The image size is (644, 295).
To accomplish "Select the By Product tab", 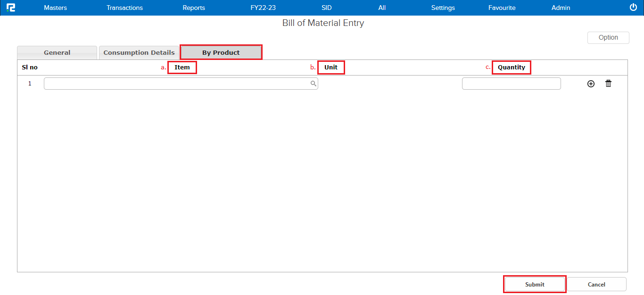I will point(221,52).
